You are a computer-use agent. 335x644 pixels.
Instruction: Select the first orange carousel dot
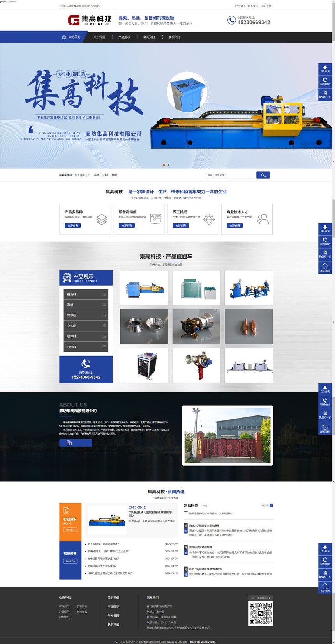click(x=164, y=165)
